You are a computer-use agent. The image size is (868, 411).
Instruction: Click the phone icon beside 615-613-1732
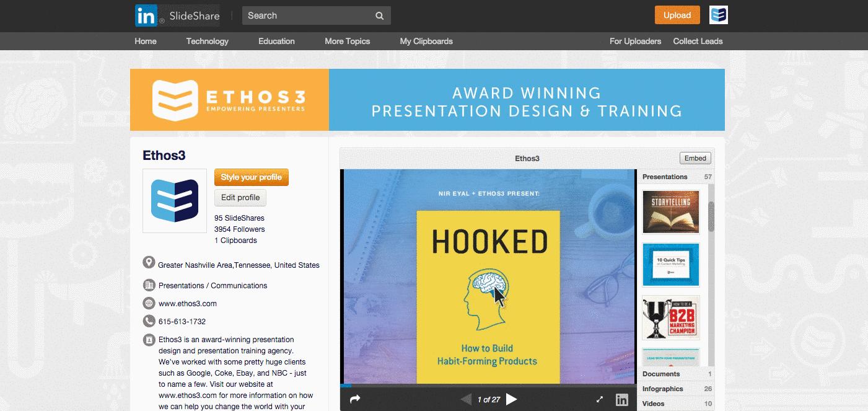tap(149, 321)
